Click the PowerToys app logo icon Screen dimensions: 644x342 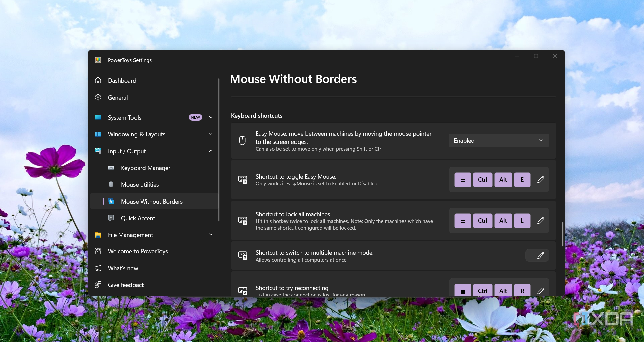tap(98, 60)
